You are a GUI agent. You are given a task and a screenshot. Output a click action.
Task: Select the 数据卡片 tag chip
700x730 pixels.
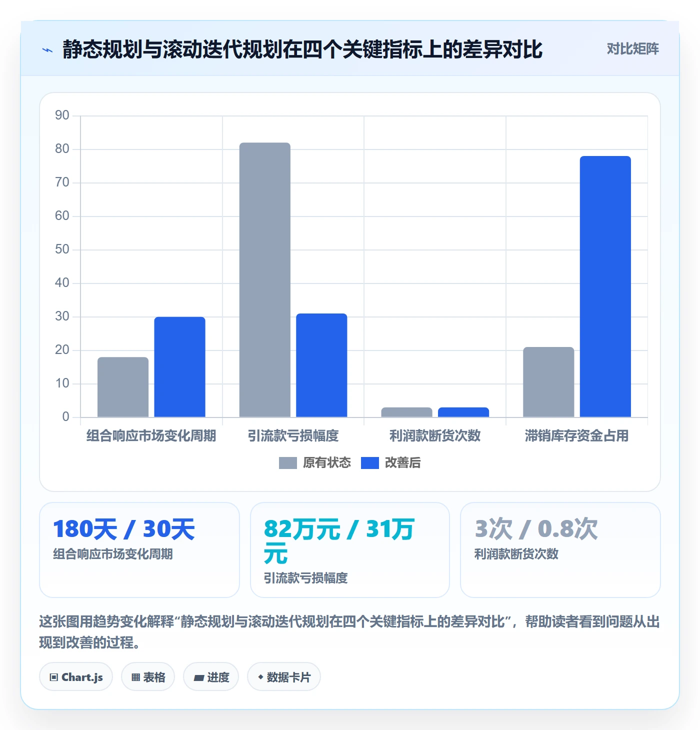tap(284, 677)
